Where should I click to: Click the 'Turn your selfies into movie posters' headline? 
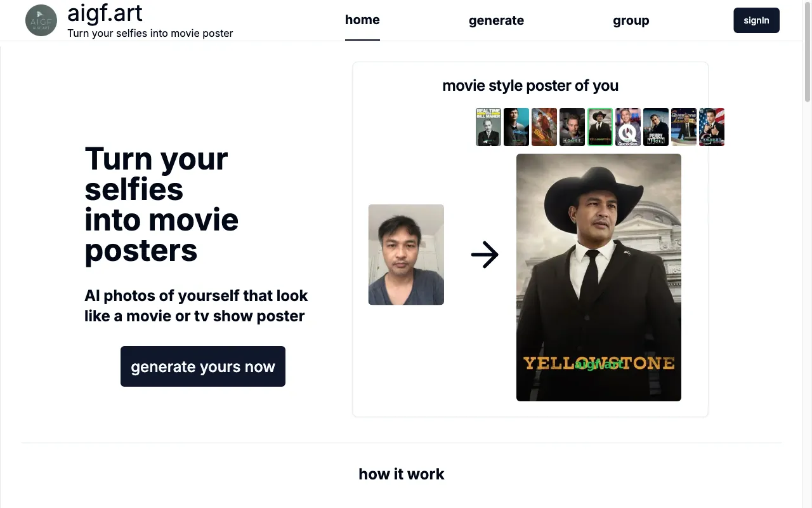[162, 204]
